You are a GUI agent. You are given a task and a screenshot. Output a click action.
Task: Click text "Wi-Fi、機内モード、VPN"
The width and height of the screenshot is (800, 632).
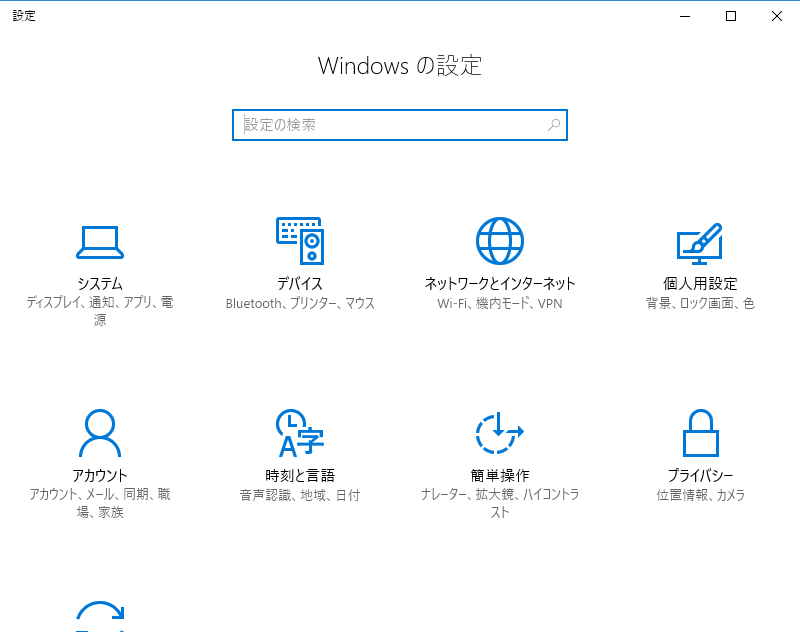point(499,304)
